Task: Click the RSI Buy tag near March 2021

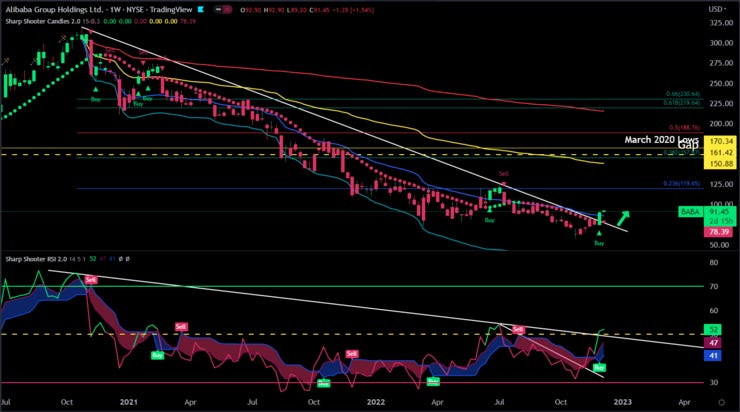Action: pyautogui.click(x=157, y=355)
